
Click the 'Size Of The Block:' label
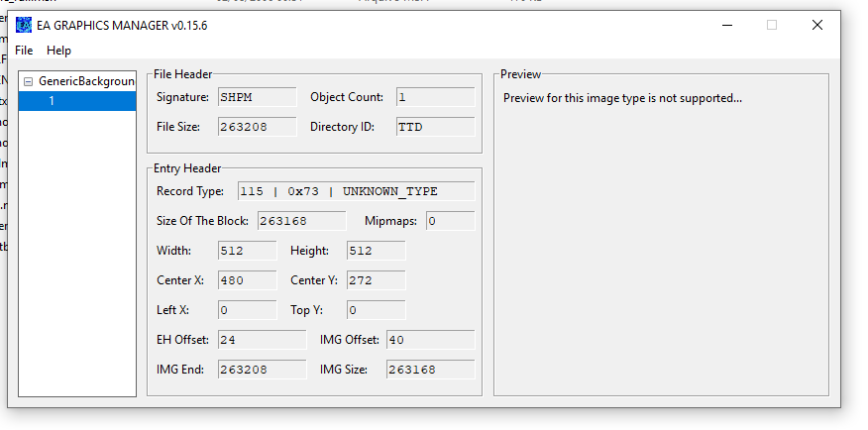click(202, 221)
